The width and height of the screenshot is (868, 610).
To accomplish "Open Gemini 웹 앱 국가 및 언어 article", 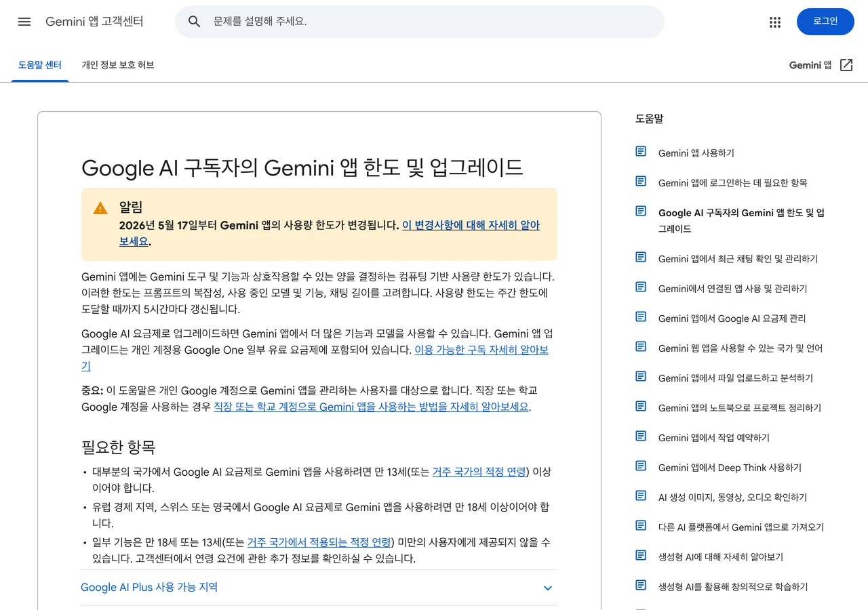I will click(x=741, y=348).
